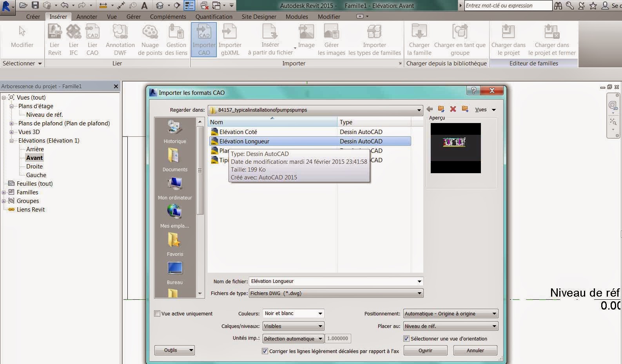The height and width of the screenshot is (364, 622).
Task: Select Arrière elevation in project tree
Action: (x=35, y=149)
